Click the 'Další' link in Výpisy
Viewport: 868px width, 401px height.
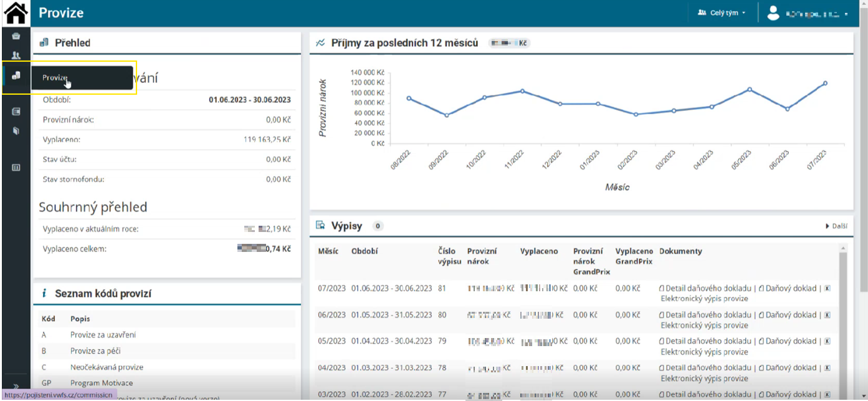tap(836, 226)
